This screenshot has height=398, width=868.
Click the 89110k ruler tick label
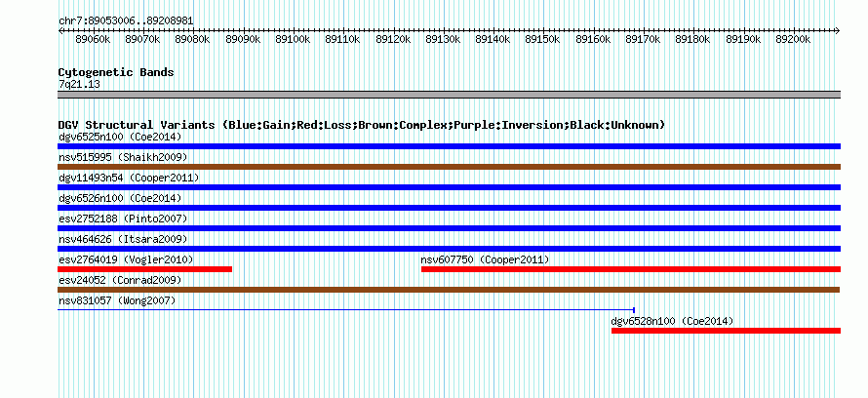click(x=342, y=39)
